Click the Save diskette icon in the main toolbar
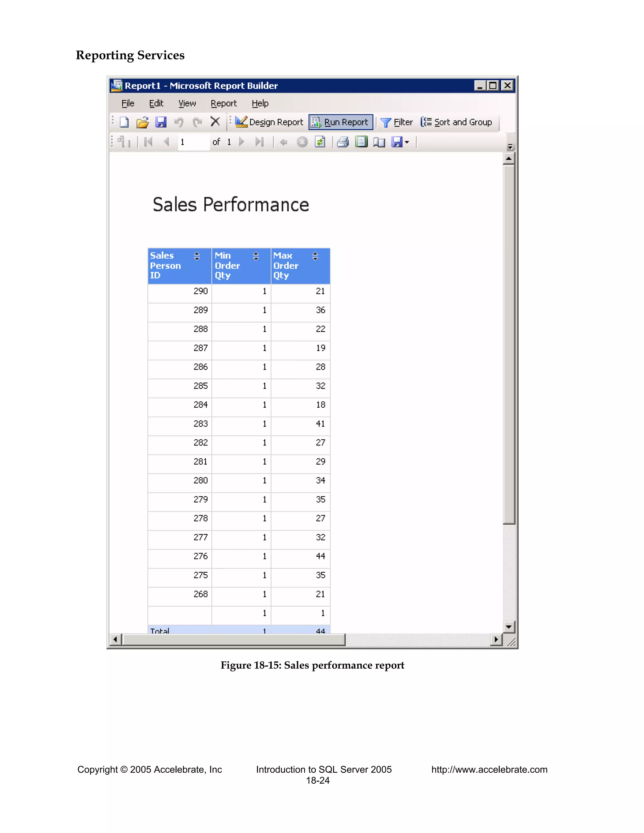Screen dimensions: 644x833 161,122
